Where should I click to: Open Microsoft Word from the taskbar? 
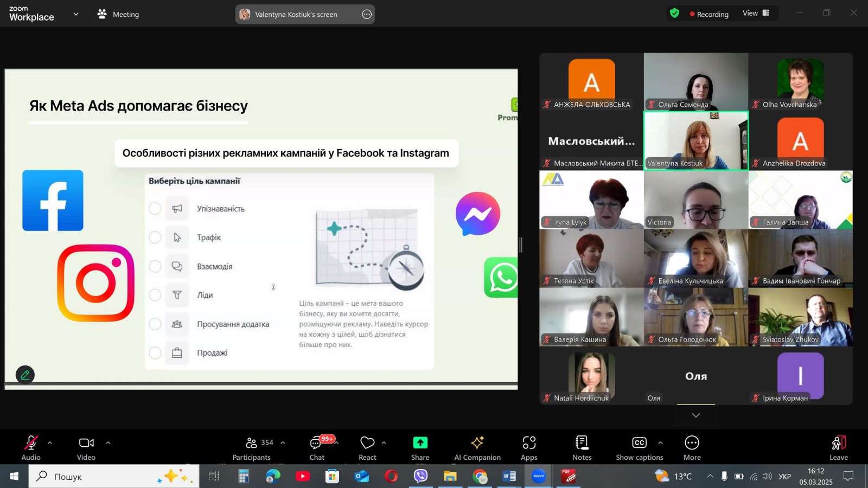509,476
